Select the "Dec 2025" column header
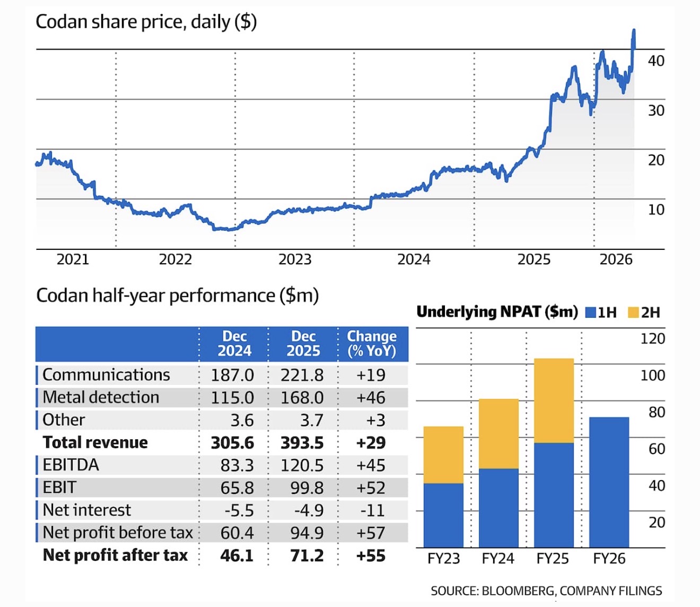700x607 pixels. tap(303, 344)
